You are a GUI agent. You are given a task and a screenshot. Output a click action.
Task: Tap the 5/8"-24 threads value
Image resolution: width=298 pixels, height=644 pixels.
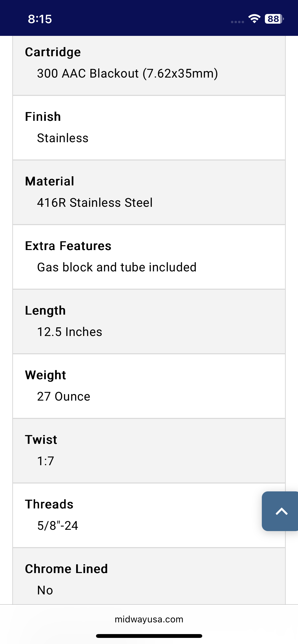coord(58,526)
